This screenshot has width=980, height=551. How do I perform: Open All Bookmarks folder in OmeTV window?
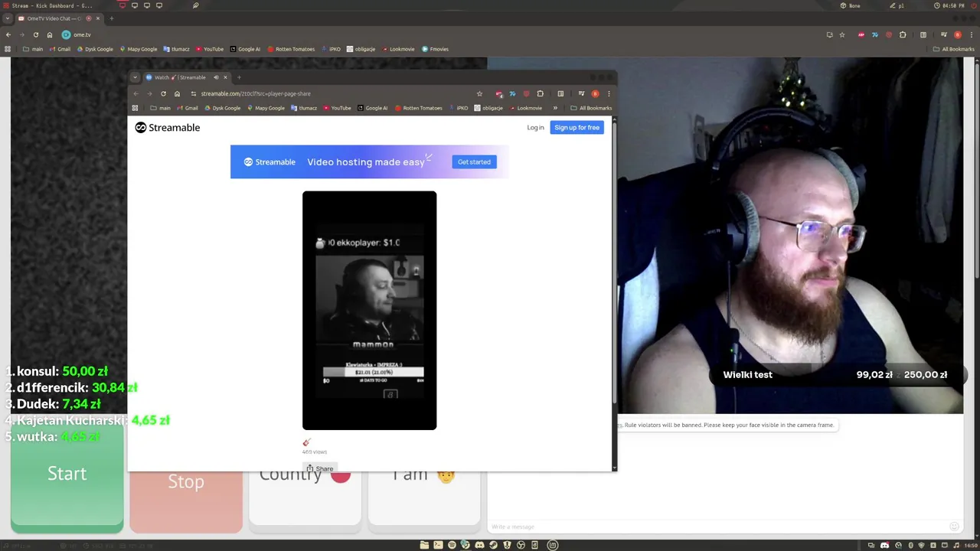coord(953,49)
